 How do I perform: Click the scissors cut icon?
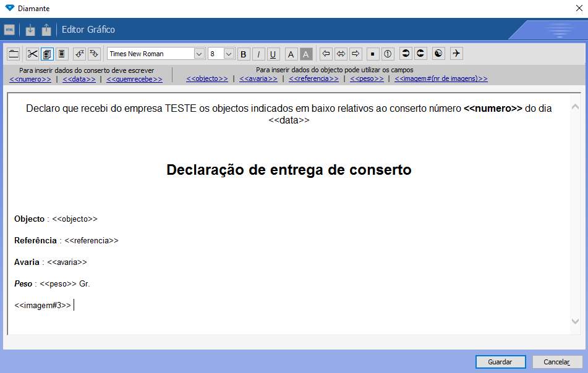click(33, 54)
